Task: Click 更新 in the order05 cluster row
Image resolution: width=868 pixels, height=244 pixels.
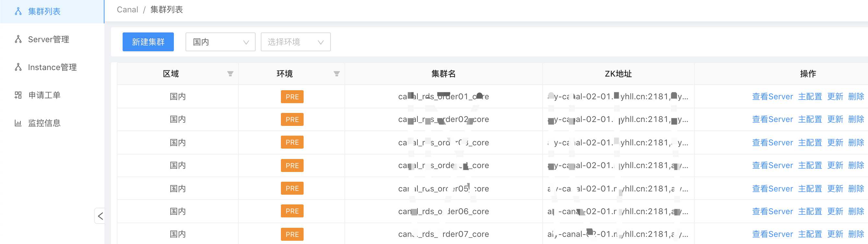Action: [835, 189]
